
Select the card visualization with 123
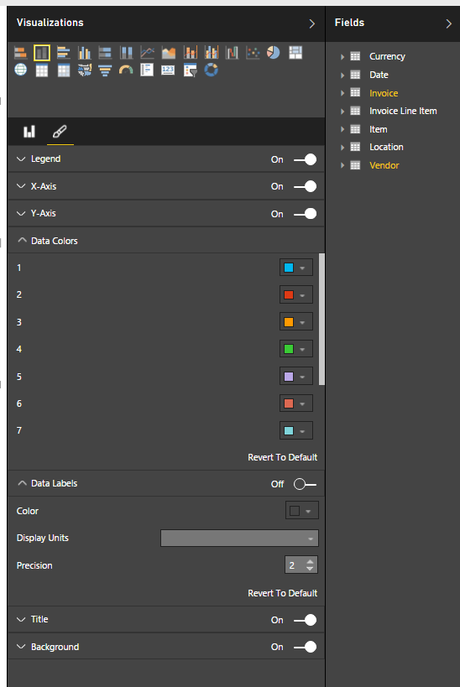[x=168, y=70]
